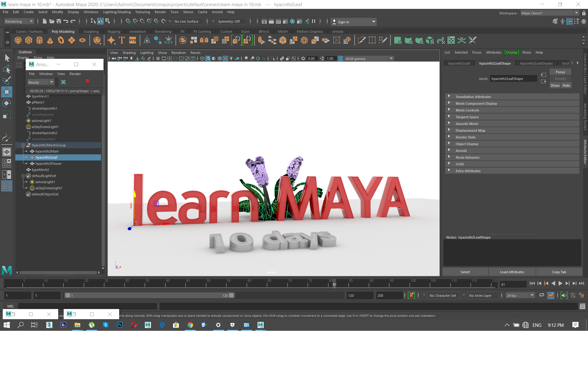The height and width of the screenshot is (370, 588).
Task: Click the Select button in Attribute Editor
Action: (465, 272)
